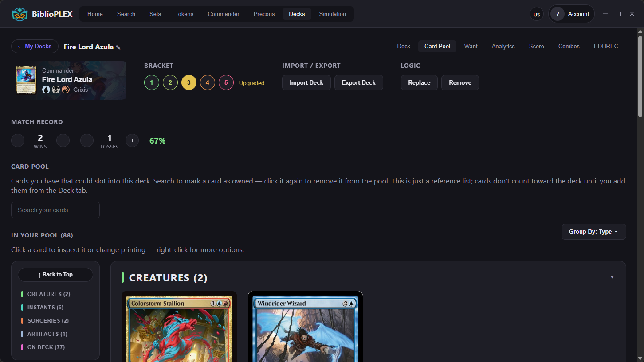This screenshot has width=644, height=362.
Task: Open the Home page
Action: [x=95, y=14]
